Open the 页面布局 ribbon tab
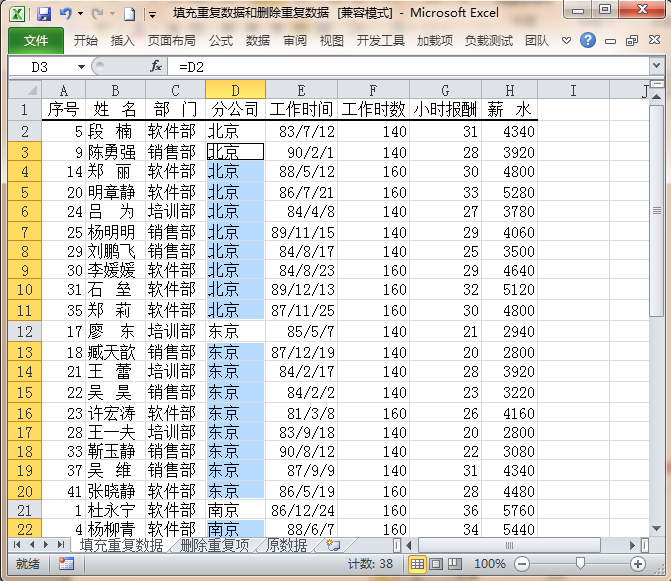 pos(172,41)
